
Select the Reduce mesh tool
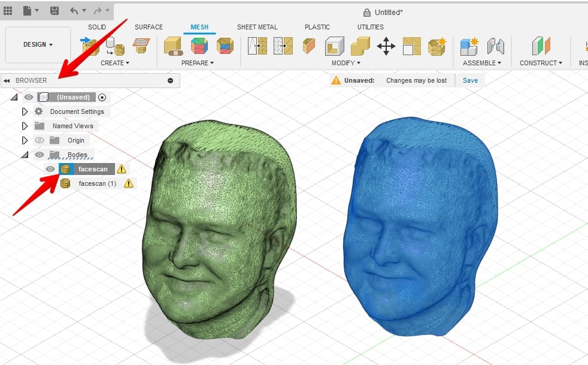tap(283, 46)
